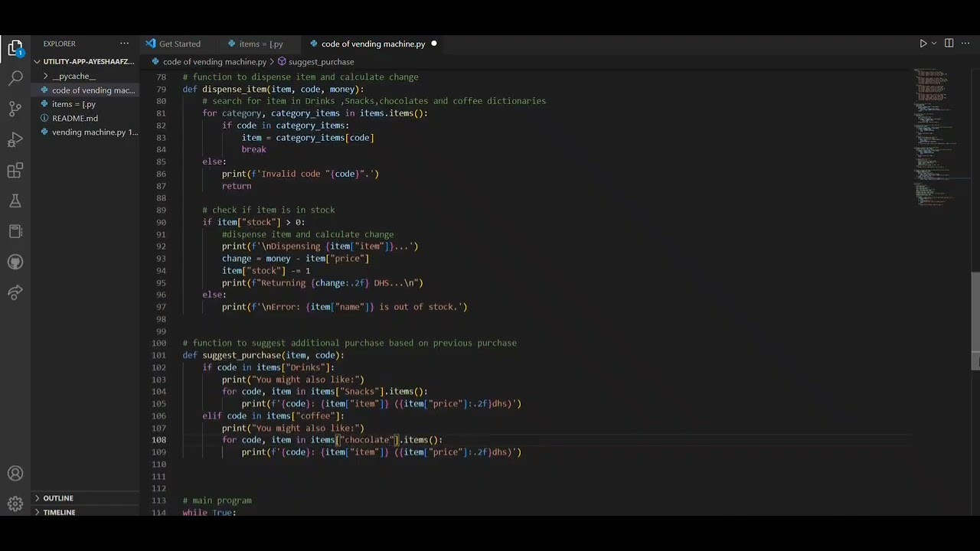This screenshot has width=980, height=551.
Task: Click the 'is out of stock' error print line
Action: (x=345, y=307)
